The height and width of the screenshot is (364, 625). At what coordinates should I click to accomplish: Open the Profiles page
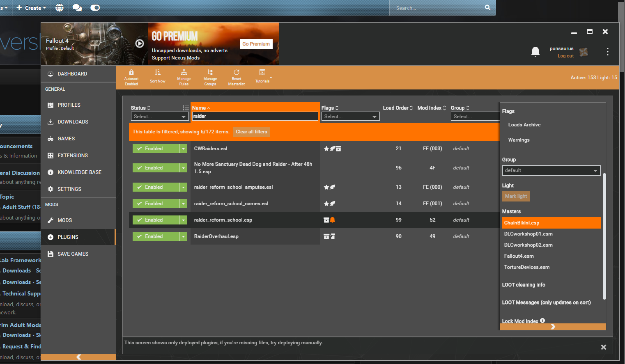pos(78,105)
